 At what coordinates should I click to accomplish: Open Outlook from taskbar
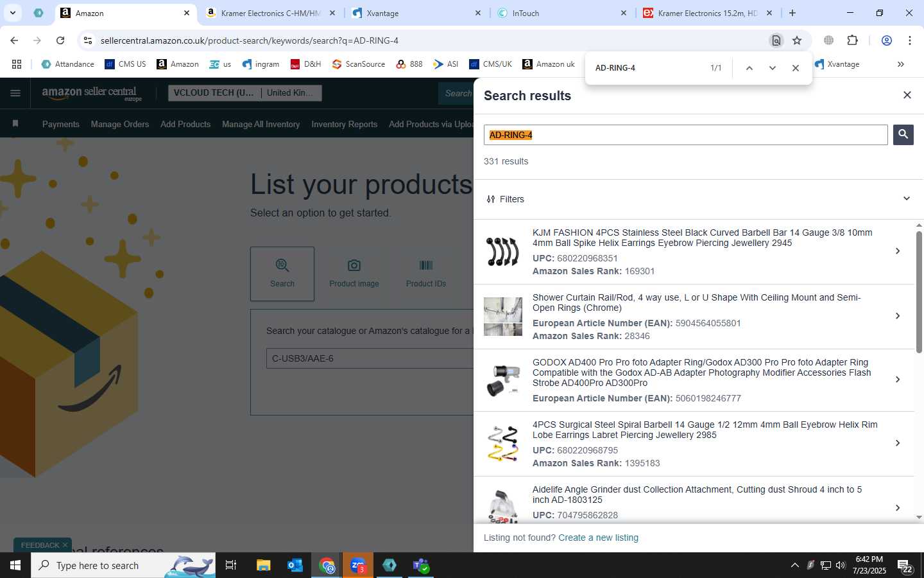[295, 565]
